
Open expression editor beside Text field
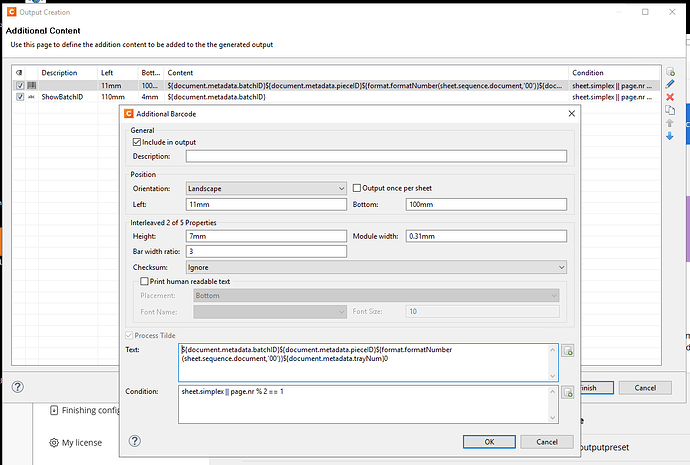click(568, 351)
